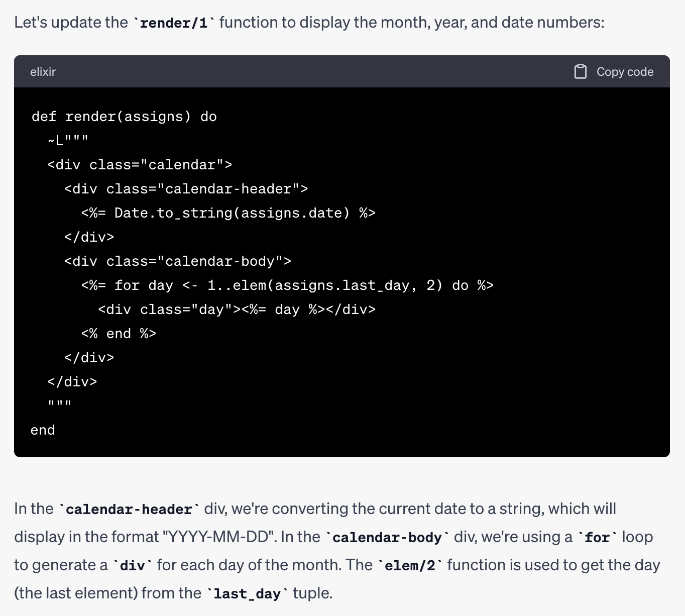The width and height of the screenshot is (685, 616).
Task: Click the inline elem/2 function term
Action: pos(410,566)
